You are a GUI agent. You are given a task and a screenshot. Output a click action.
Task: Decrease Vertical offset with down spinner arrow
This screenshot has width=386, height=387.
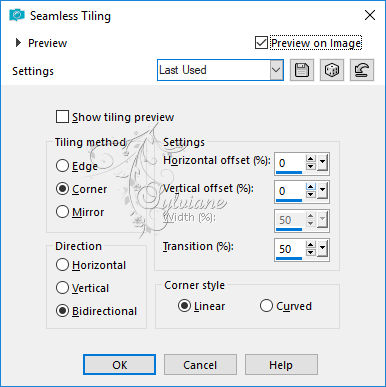pos(311,195)
